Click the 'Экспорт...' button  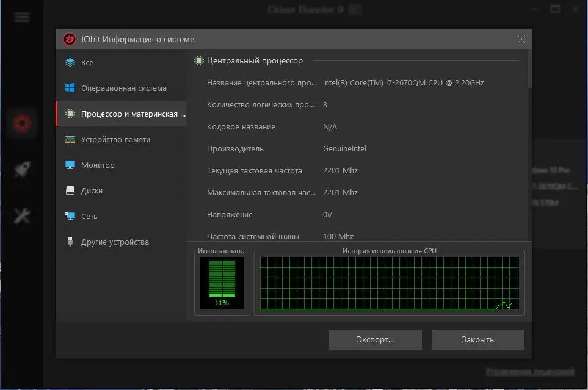pyautogui.click(x=376, y=340)
